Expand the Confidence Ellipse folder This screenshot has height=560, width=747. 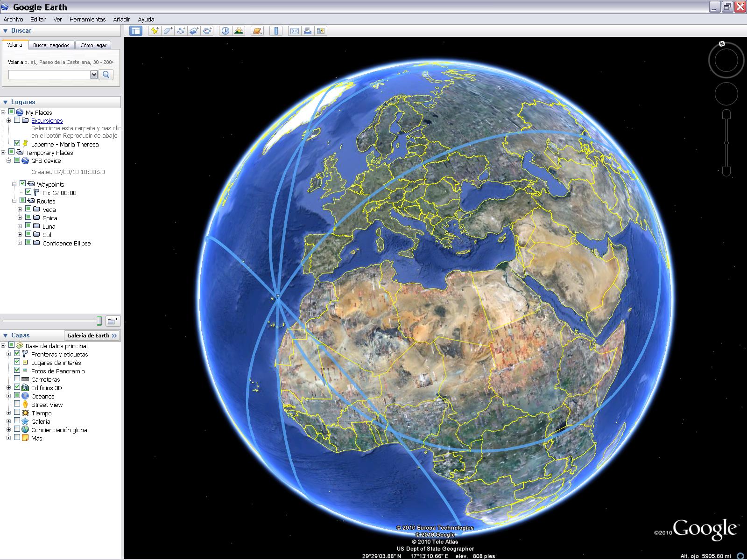20,243
